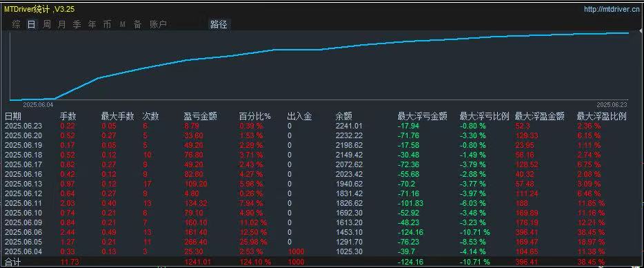Open the 账户 account tab

pyautogui.click(x=158, y=24)
